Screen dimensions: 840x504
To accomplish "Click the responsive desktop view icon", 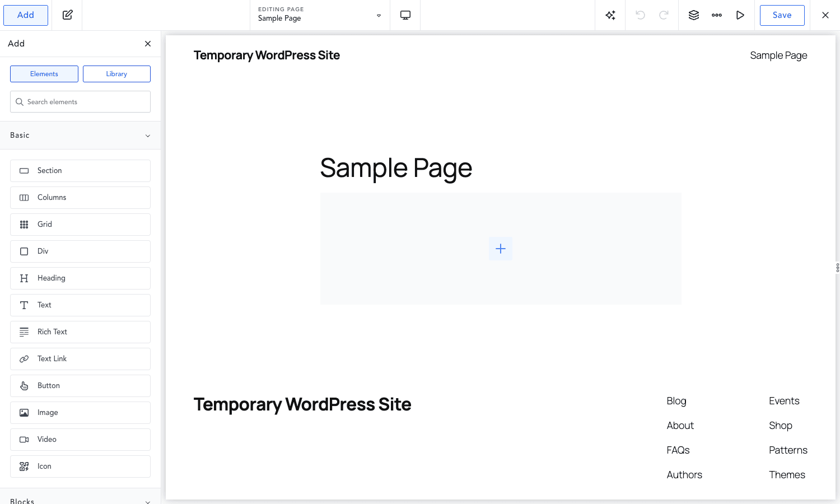I will point(405,15).
